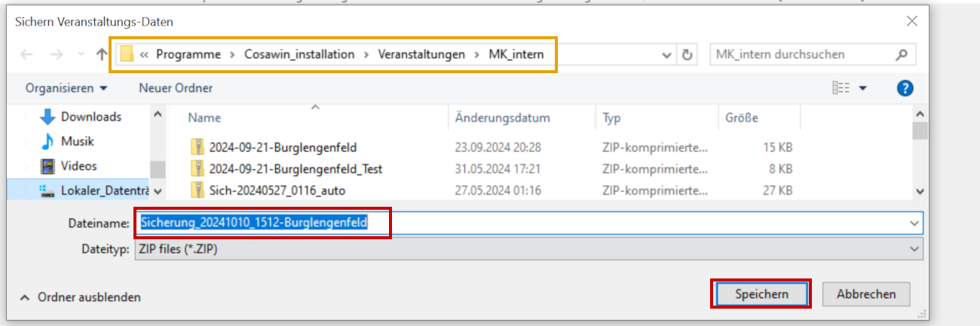Click the Neuer Ordner button
The image size is (980, 326).
[x=176, y=88]
